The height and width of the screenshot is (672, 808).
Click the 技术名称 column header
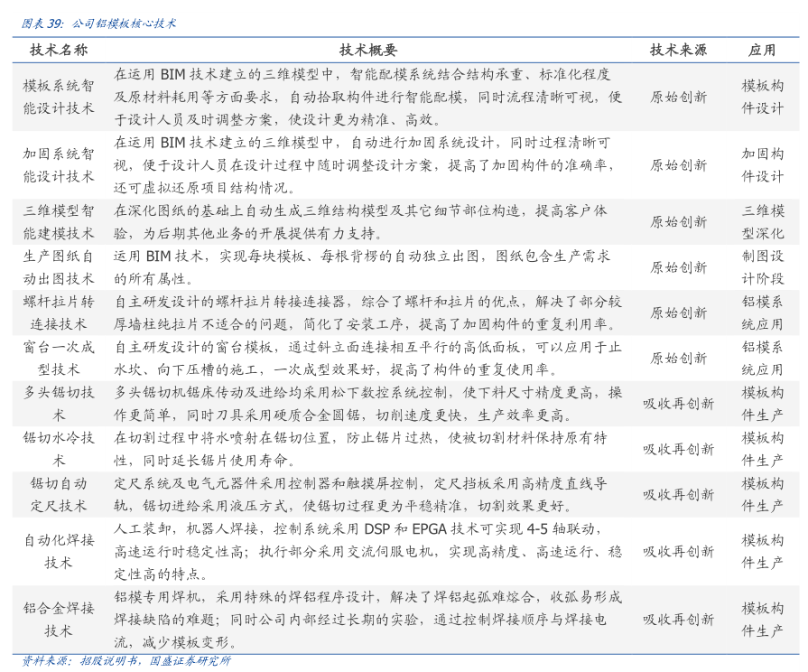(59, 51)
